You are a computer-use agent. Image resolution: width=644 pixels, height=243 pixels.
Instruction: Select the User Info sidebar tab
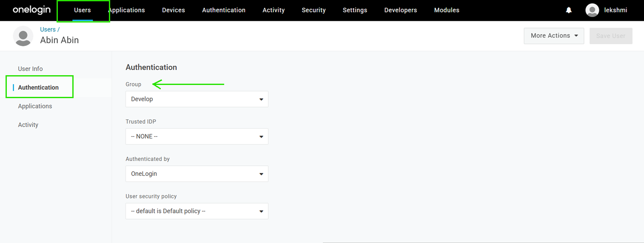click(30, 69)
